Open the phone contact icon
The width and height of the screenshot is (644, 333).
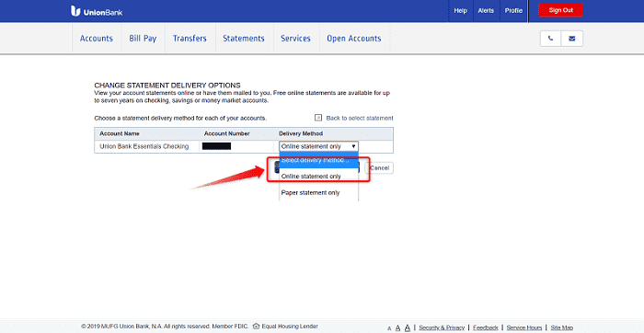(551, 39)
